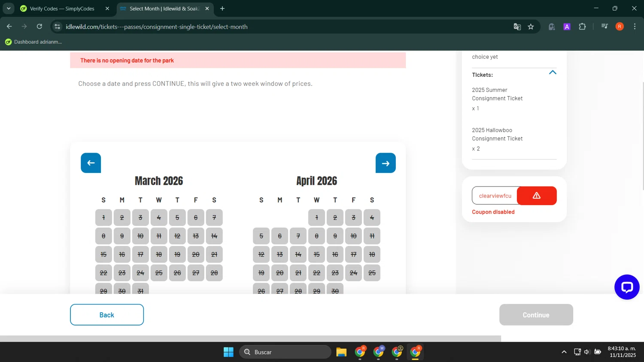Select April 6, 2026 on the calendar
644x362 pixels.
(x=279, y=236)
